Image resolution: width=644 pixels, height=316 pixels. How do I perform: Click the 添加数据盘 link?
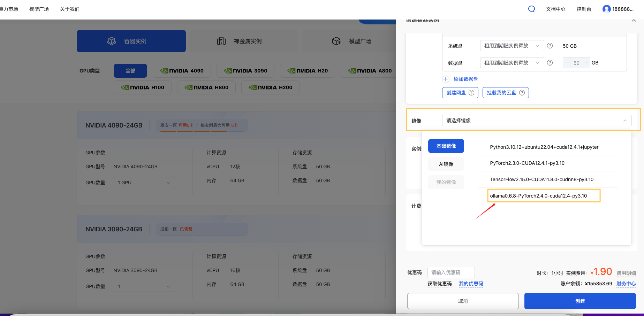[x=465, y=79]
